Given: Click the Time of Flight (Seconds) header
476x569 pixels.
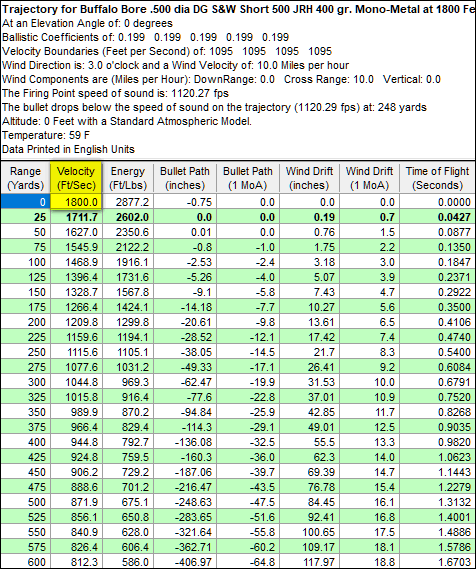Looking at the screenshot, I should pos(437,178).
